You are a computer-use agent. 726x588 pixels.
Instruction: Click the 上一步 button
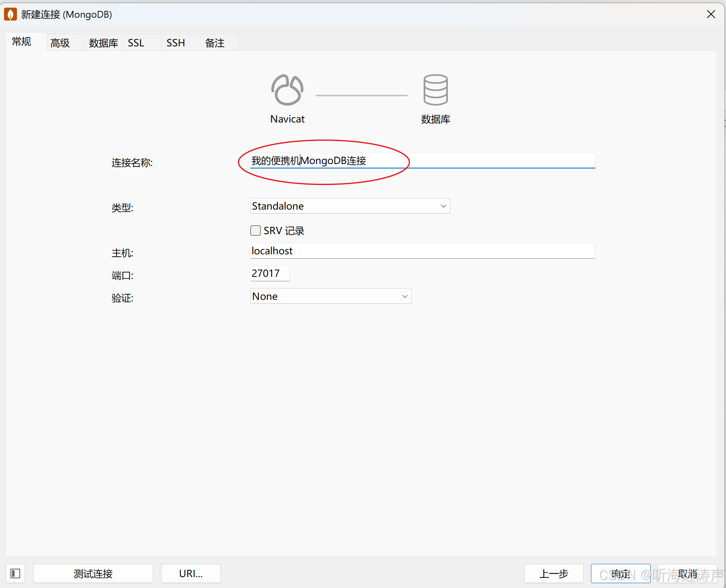553,573
